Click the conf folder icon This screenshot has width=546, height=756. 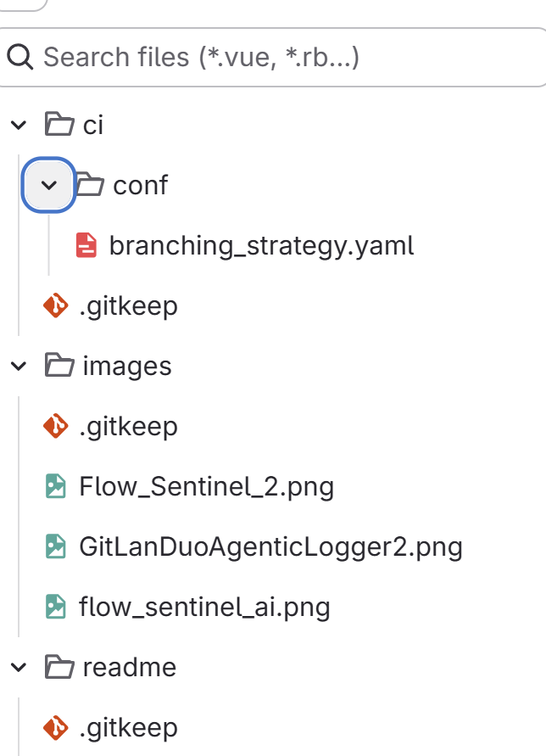pyautogui.click(x=89, y=184)
